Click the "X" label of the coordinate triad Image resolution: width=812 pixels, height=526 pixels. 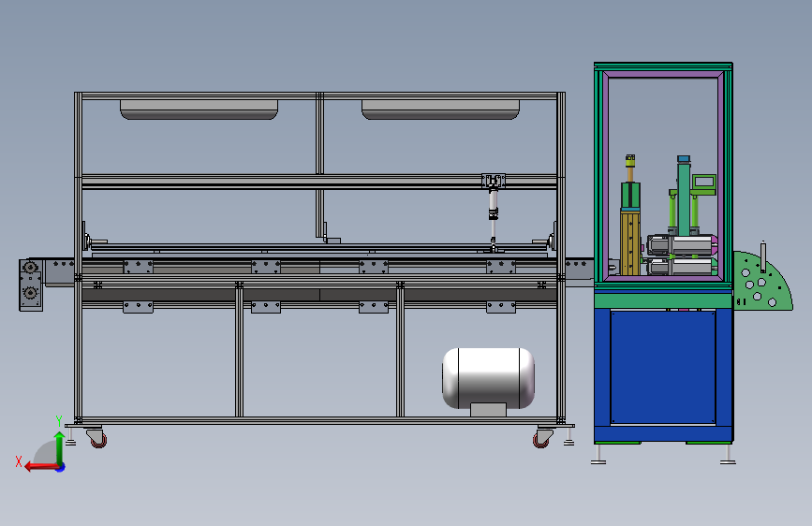pyautogui.click(x=19, y=461)
